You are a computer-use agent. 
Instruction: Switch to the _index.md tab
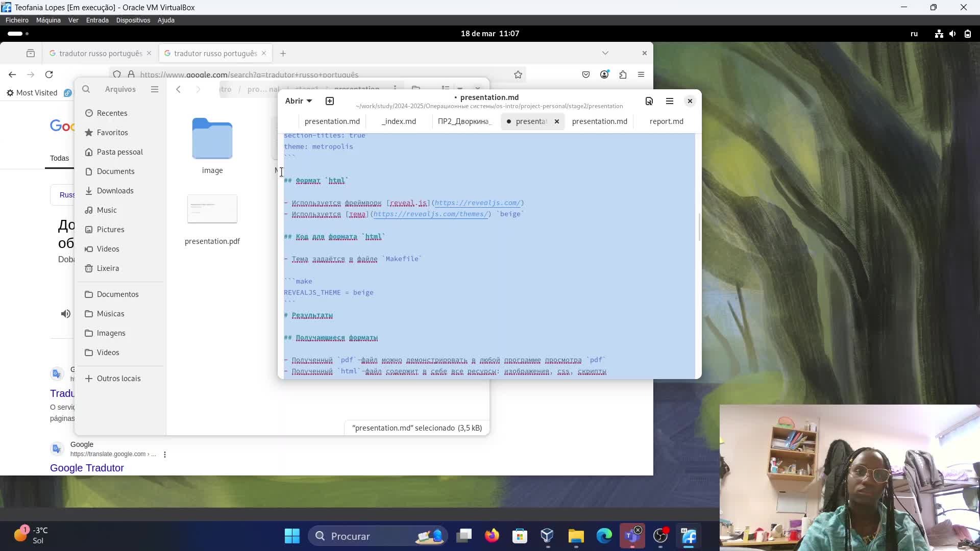[399, 121]
